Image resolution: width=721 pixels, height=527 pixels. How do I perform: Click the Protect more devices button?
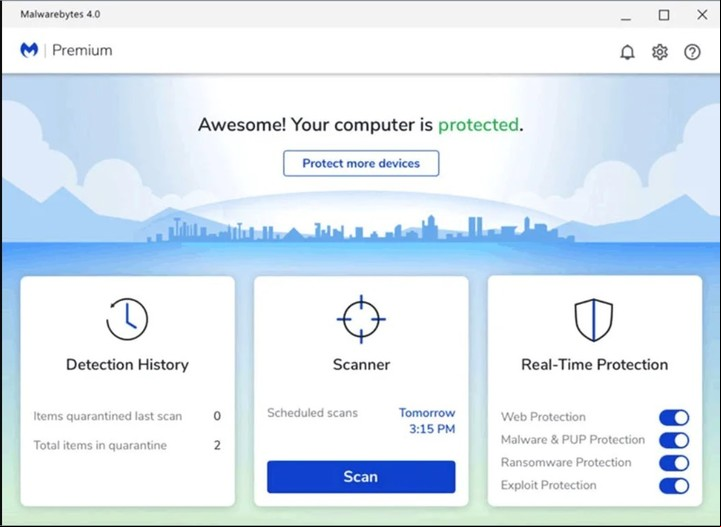coord(361,163)
